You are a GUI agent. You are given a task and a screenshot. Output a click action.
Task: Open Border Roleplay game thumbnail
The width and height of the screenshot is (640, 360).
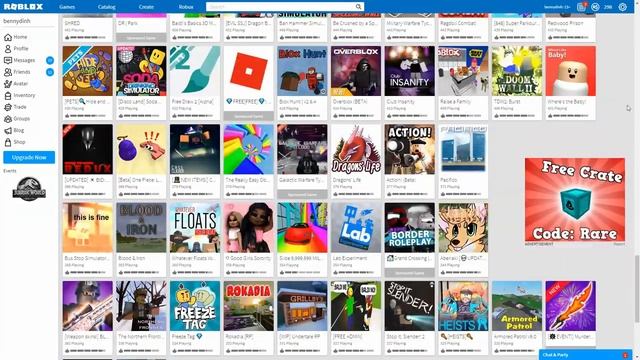point(409,228)
